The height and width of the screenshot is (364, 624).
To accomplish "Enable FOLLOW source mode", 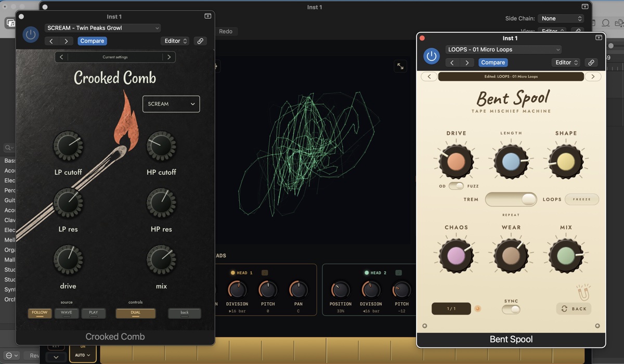I will coord(40,313).
